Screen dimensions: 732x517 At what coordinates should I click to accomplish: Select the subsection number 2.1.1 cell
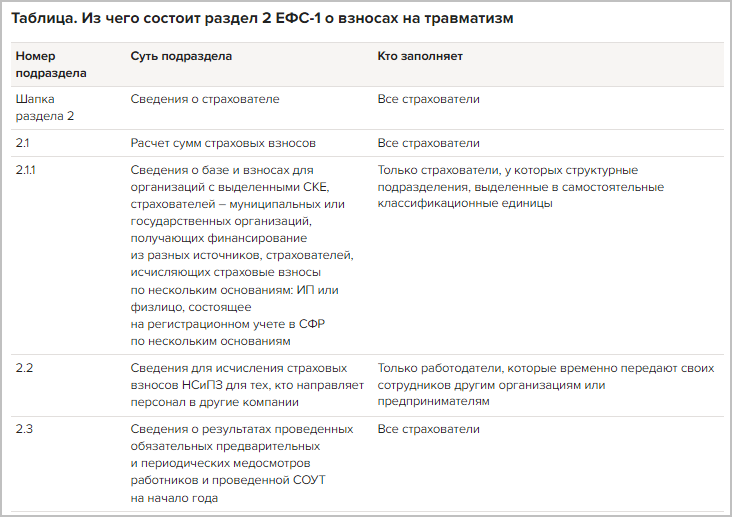26,170
